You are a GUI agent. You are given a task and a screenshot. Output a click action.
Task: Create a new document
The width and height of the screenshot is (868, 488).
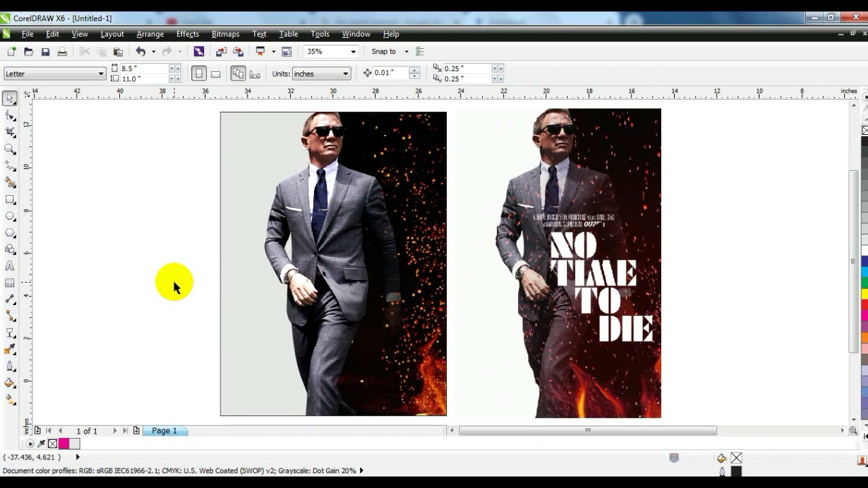12,52
